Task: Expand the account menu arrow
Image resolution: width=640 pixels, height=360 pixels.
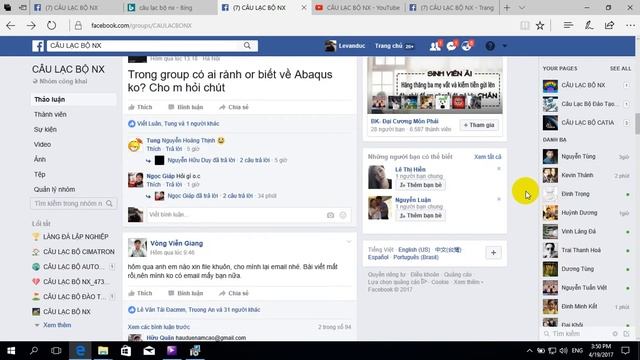Action: pos(505,46)
